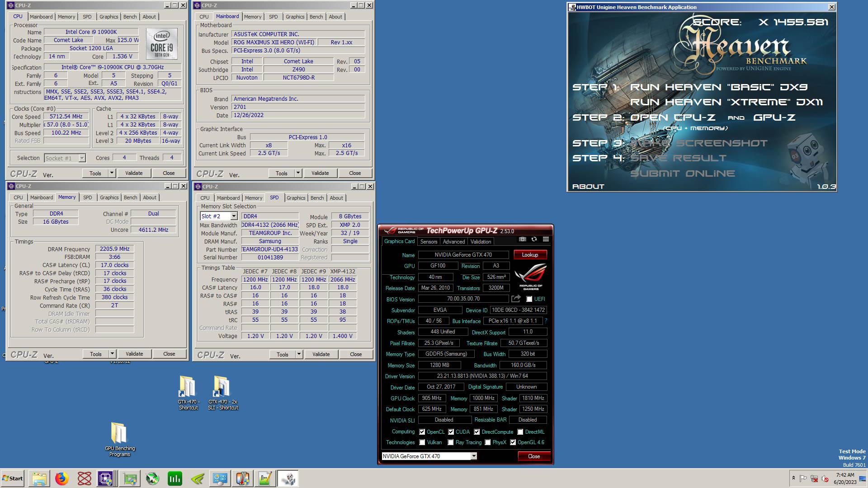The height and width of the screenshot is (488, 868).
Task: Click Run Heaven "Basic" DX9
Action: [719, 87]
